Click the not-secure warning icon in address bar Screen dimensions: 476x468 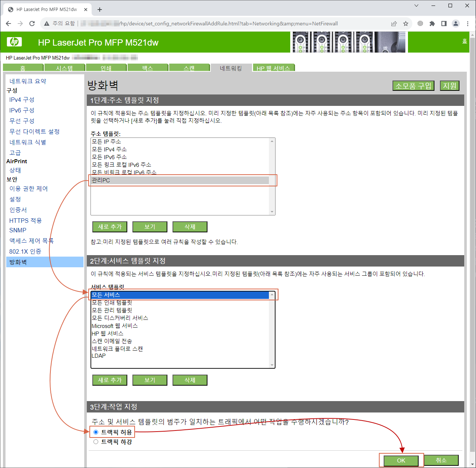pyautogui.click(x=46, y=24)
